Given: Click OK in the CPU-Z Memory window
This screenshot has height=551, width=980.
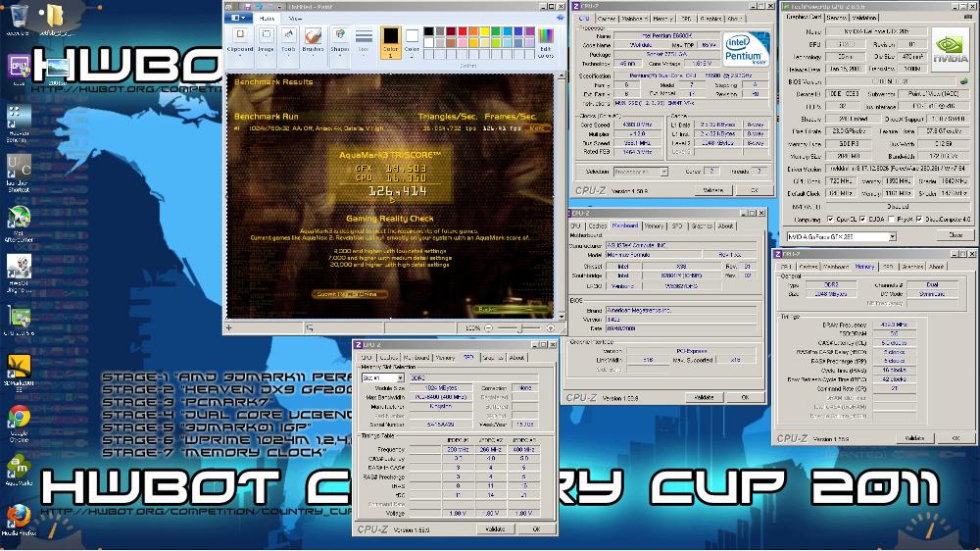Looking at the screenshot, I should 955,438.
